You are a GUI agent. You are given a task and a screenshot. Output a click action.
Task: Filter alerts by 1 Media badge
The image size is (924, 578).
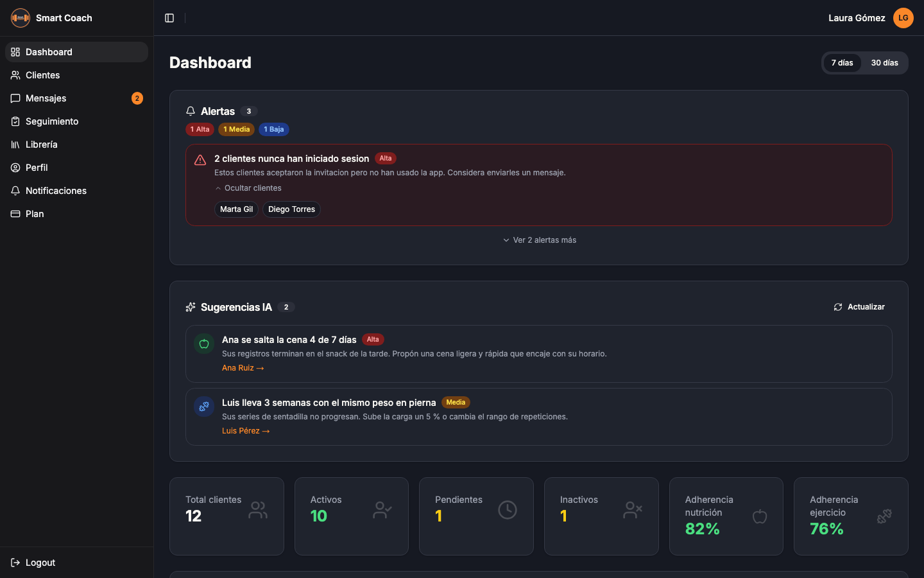tap(237, 129)
